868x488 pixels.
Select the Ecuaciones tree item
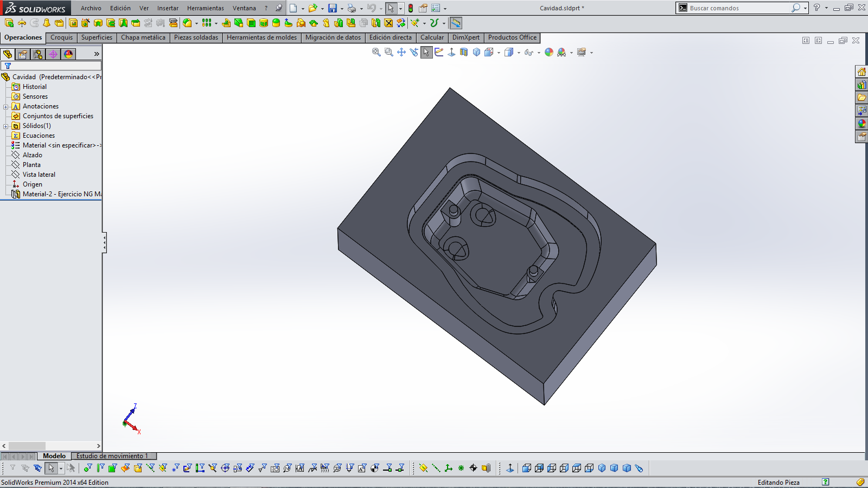pos(39,136)
